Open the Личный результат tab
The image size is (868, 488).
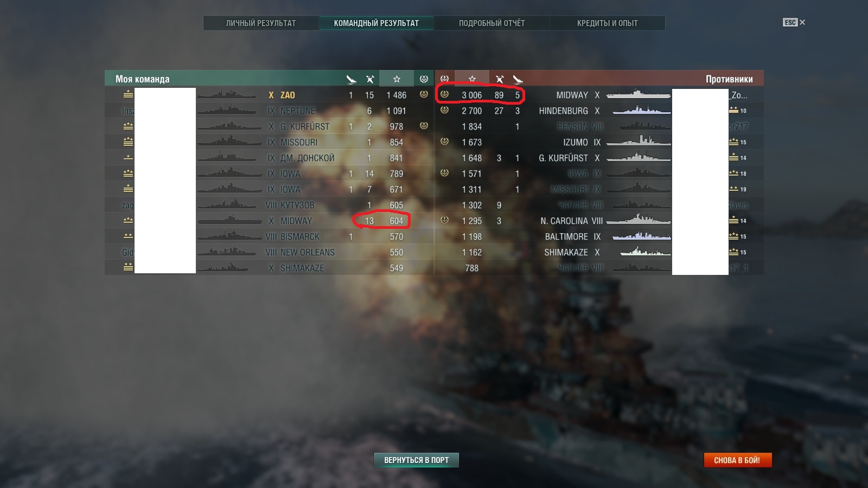click(x=261, y=23)
